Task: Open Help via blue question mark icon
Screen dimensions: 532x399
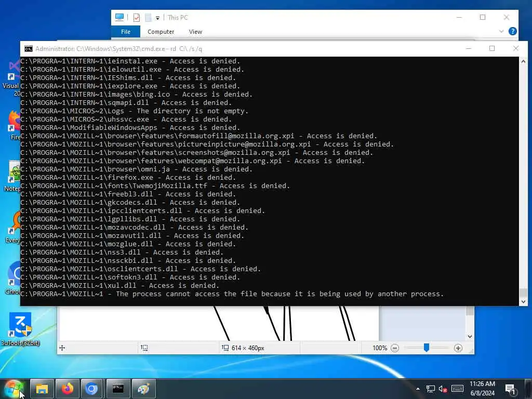Action: 513,31
